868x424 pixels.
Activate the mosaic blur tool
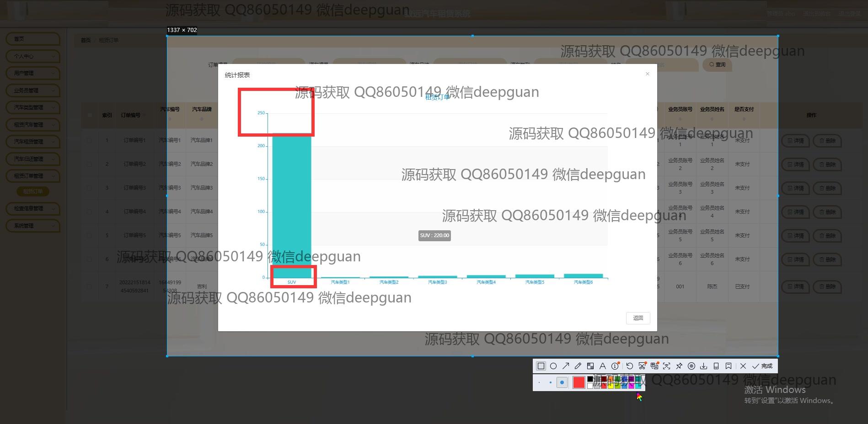(590, 366)
